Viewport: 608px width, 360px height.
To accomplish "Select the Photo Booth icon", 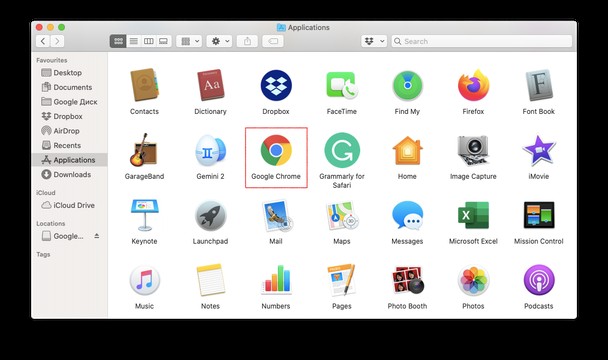I will click(408, 280).
